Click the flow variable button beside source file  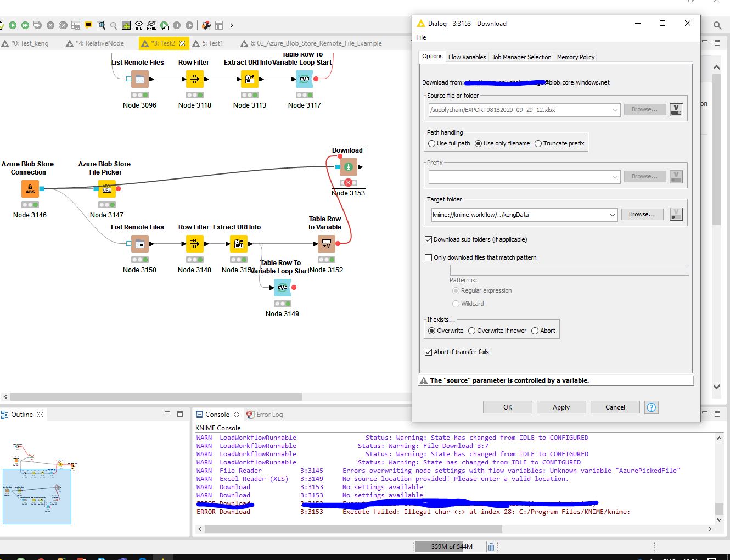[x=676, y=110]
